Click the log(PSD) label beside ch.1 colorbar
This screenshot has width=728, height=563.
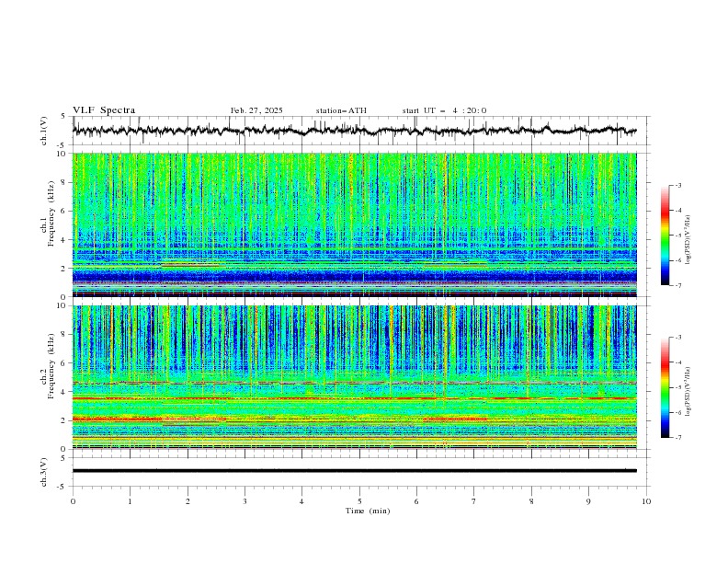pyautogui.click(x=688, y=240)
